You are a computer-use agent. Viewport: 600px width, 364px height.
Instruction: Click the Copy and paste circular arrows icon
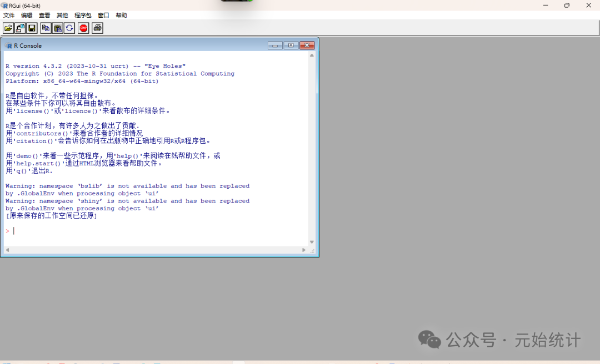pyautogui.click(x=69, y=28)
